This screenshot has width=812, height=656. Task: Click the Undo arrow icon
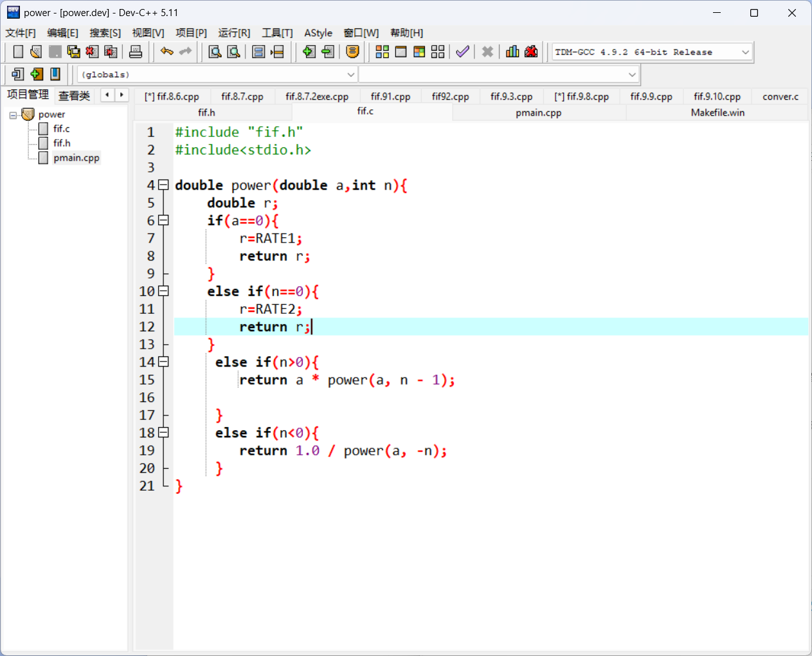click(167, 52)
